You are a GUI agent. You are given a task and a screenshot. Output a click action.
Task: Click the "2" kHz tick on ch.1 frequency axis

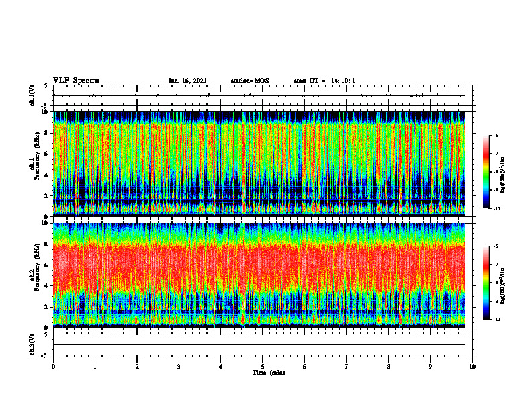tap(46, 195)
